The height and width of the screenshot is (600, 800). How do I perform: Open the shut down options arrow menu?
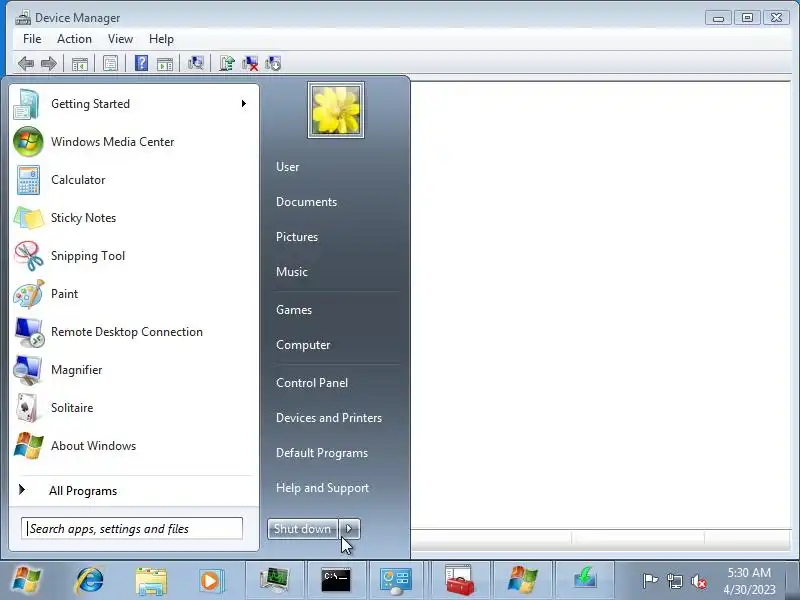click(349, 529)
